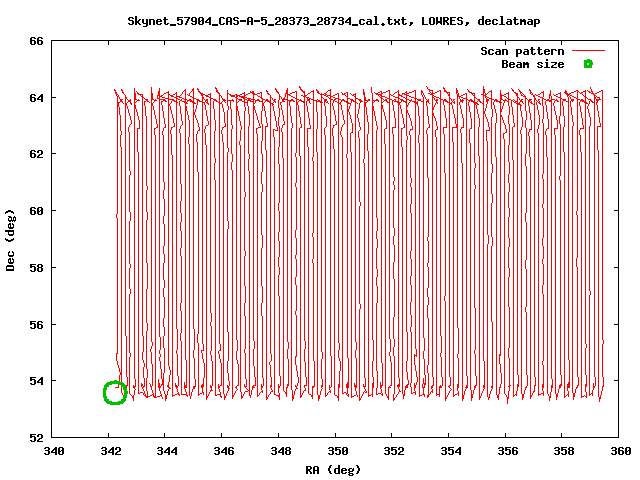Click the 'RA (deg)' x-axis label
Image resolution: width=640 pixels, height=480 pixels.
(x=333, y=470)
